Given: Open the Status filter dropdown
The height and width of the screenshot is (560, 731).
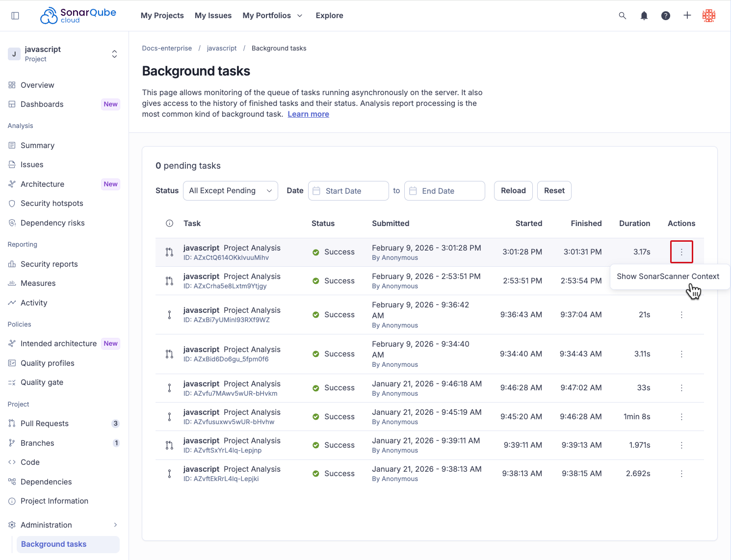Looking at the screenshot, I should [x=231, y=191].
